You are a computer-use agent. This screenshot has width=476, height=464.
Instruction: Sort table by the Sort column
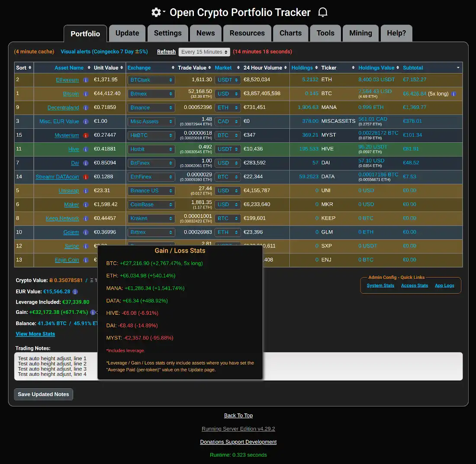coord(24,67)
